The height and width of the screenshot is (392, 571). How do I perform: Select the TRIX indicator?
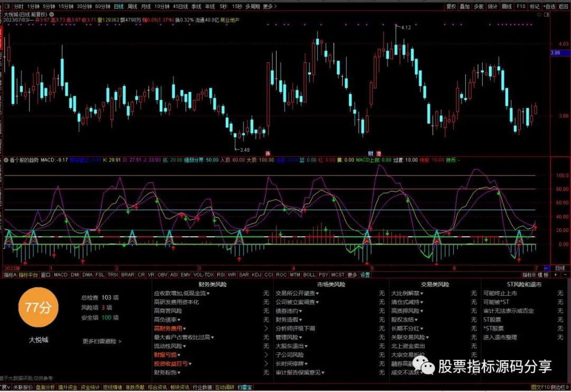coord(113,275)
